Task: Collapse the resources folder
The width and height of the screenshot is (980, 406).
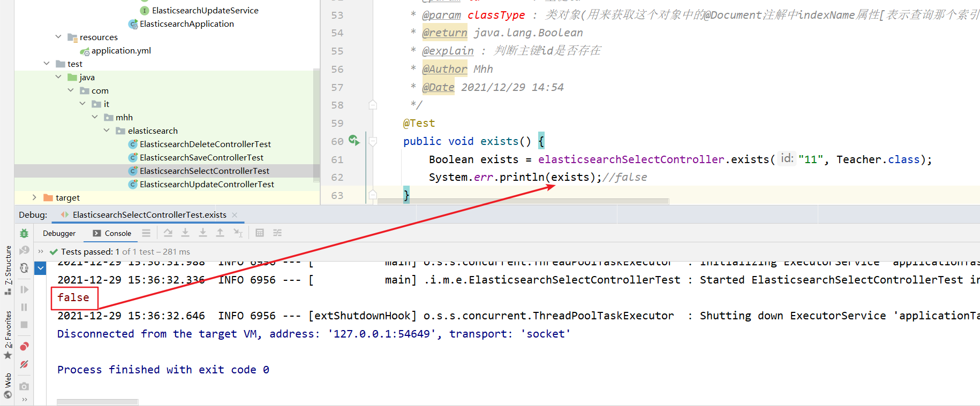Action: pyautogui.click(x=58, y=37)
